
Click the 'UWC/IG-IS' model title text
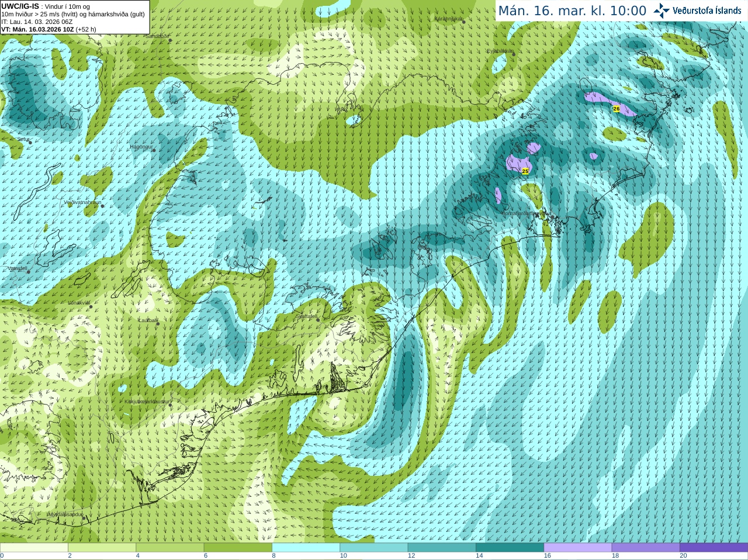coord(20,6)
